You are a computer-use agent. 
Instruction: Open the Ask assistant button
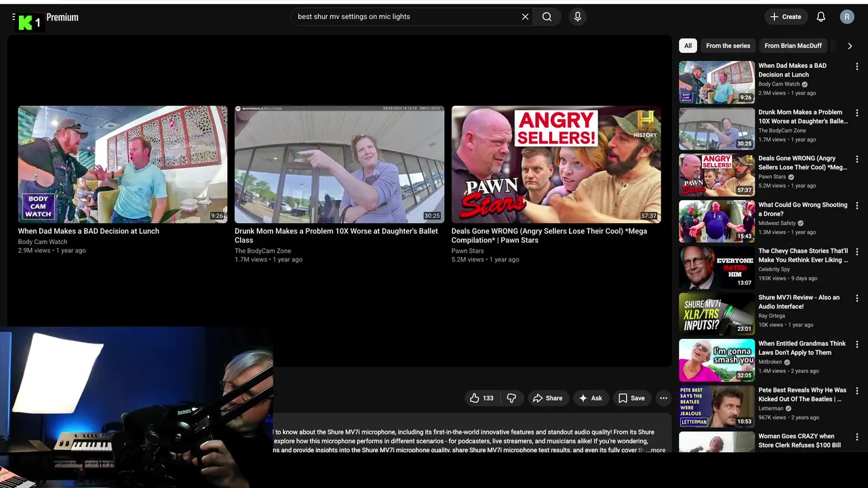click(590, 398)
